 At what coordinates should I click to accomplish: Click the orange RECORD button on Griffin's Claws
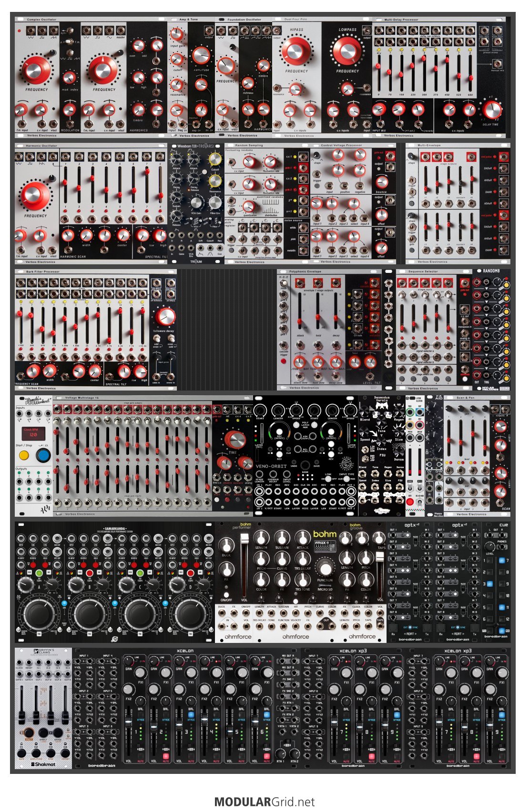pos(29,733)
